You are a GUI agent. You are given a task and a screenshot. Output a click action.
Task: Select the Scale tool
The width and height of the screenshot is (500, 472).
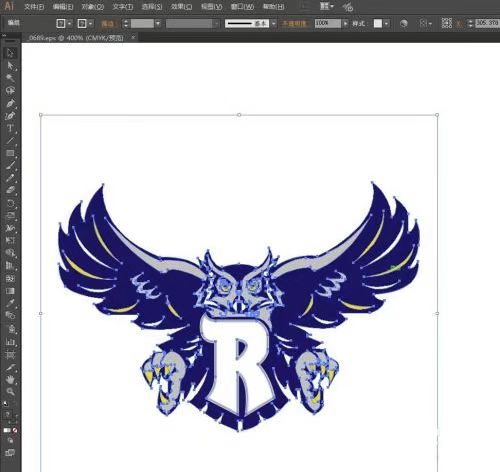click(10, 215)
